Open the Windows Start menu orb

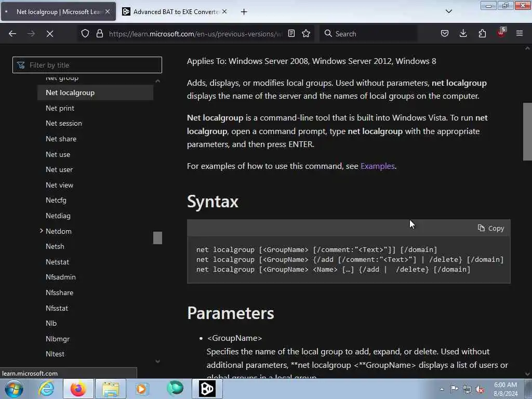click(x=14, y=389)
